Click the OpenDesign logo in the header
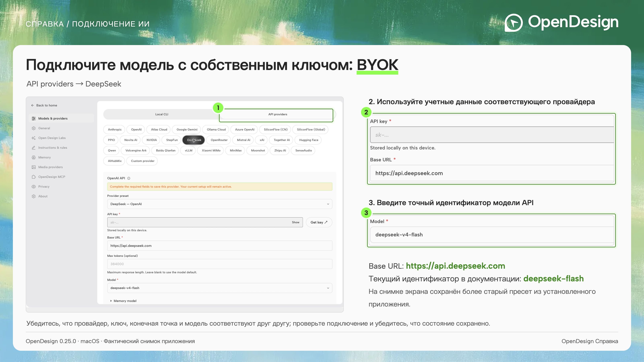 coord(561,23)
